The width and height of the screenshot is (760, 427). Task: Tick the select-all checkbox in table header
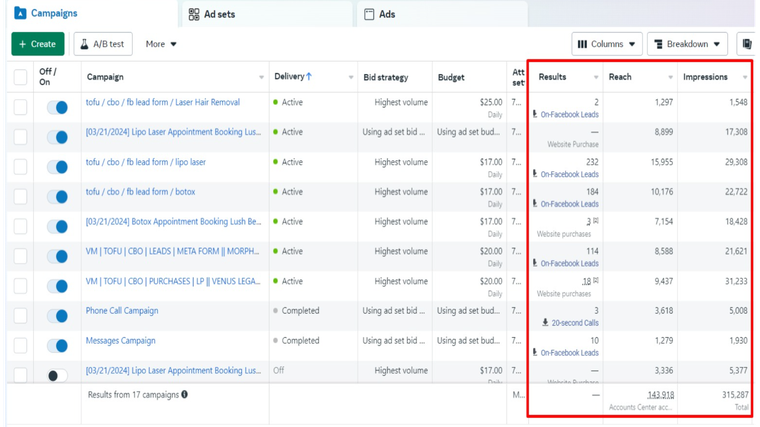21,77
